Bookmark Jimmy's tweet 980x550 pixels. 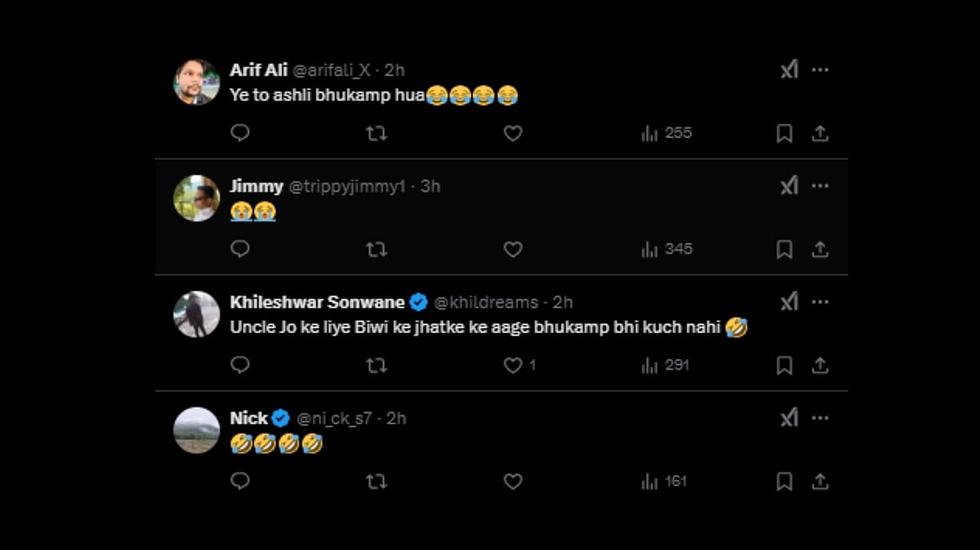pyautogui.click(x=784, y=249)
